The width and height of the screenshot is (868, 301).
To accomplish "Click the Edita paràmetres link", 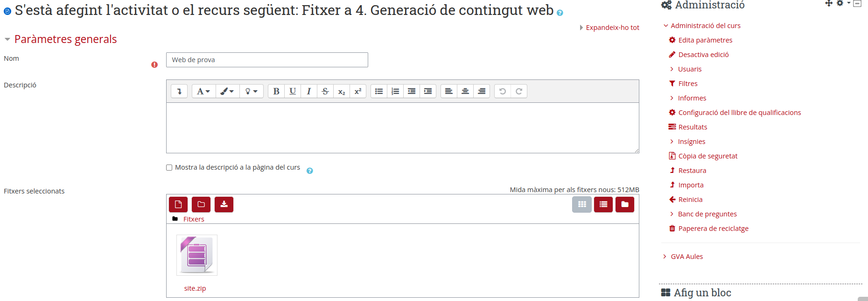I will pyautogui.click(x=705, y=40).
